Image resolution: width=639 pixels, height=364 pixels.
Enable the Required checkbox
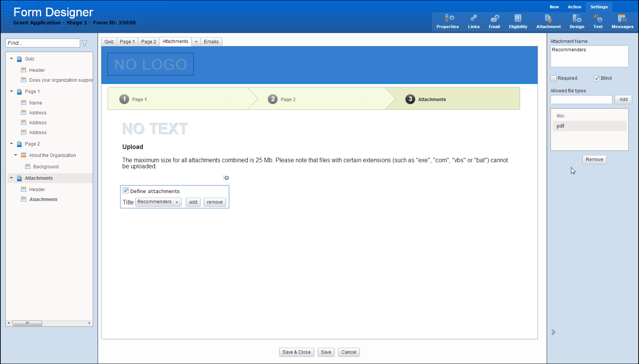[554, 78]
